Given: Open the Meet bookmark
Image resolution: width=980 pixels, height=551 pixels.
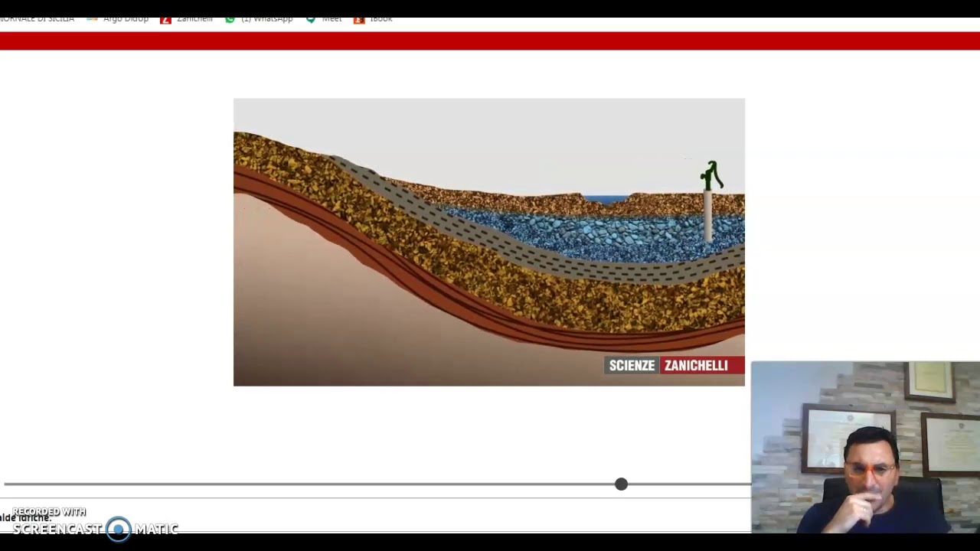Looking at the screenshot, I should pos(324,19).
